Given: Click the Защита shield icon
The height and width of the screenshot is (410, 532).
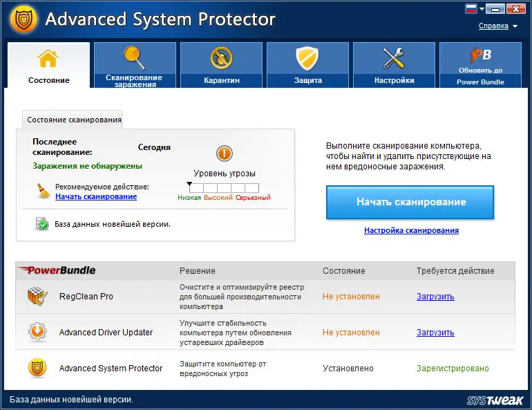Looking at the screenshot, I should click(x=307, y=58).
